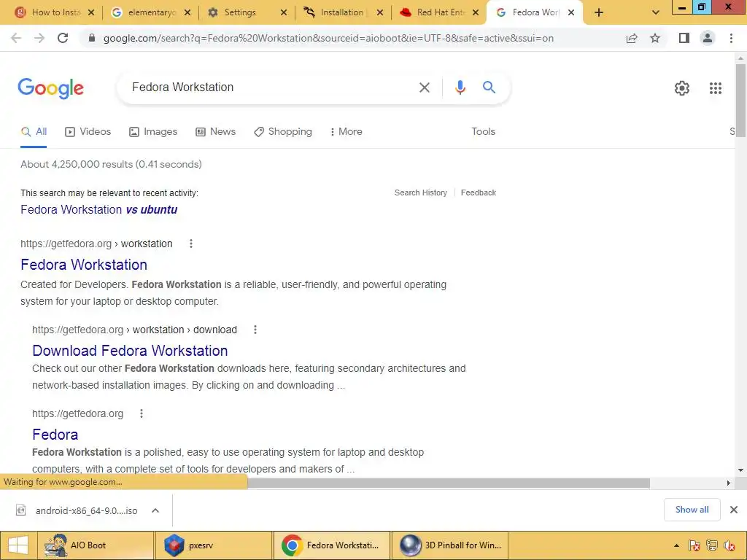Viewport: 747px width, 560px height.
Task: Click the Fedora Workstation Chrome taskbar item
Action: 331,545
